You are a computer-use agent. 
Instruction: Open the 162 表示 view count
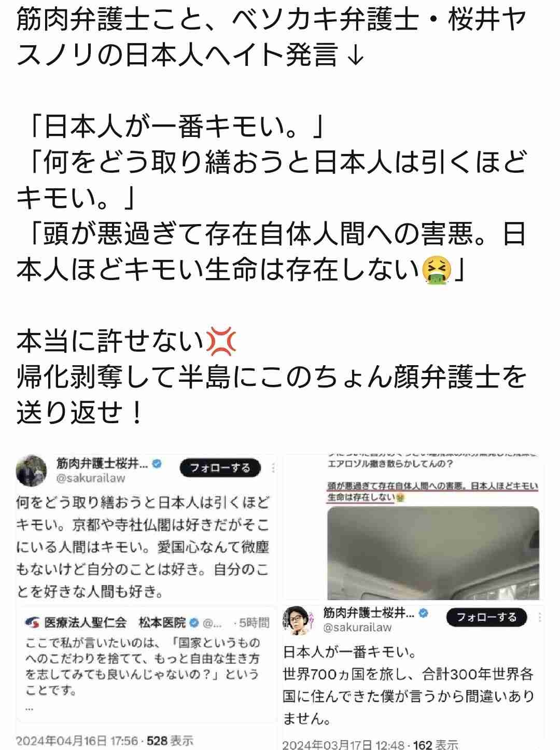coord(436,745)
